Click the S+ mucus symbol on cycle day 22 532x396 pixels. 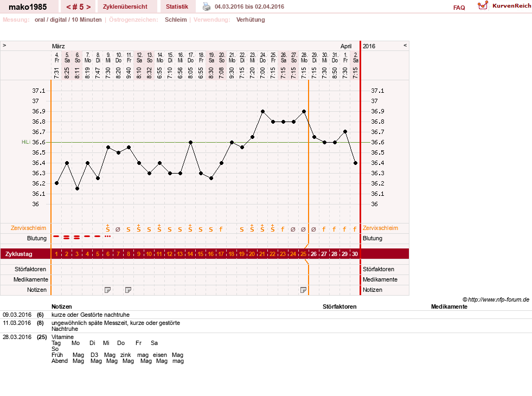pyautogui.click(x=272, y=228)
